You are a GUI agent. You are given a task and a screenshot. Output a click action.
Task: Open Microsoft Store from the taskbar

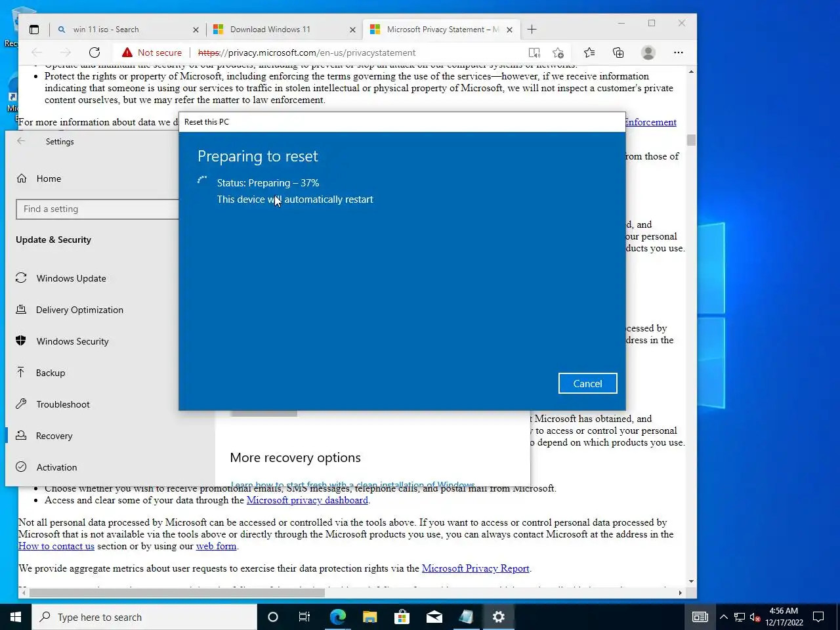click(402, 617)
